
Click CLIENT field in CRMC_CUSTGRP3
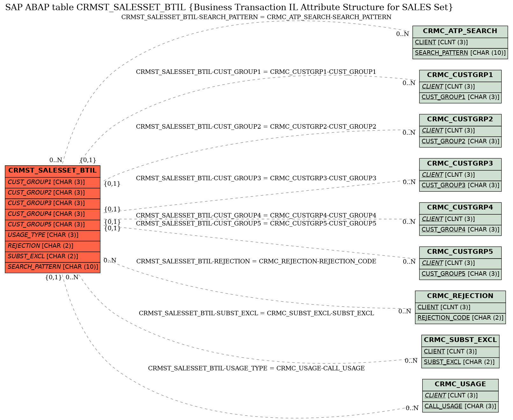(x=460, y=175)
